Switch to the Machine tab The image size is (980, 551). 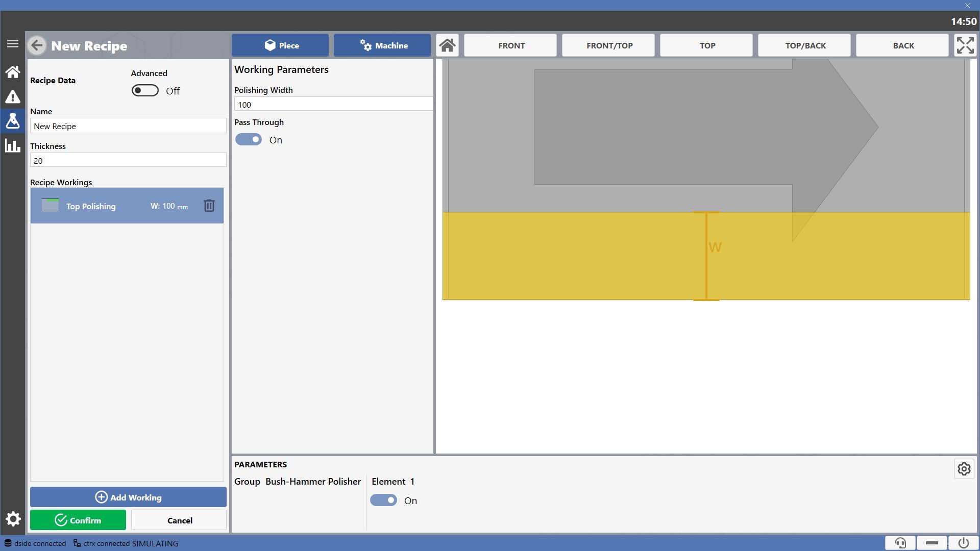click(x=382, y=45)
